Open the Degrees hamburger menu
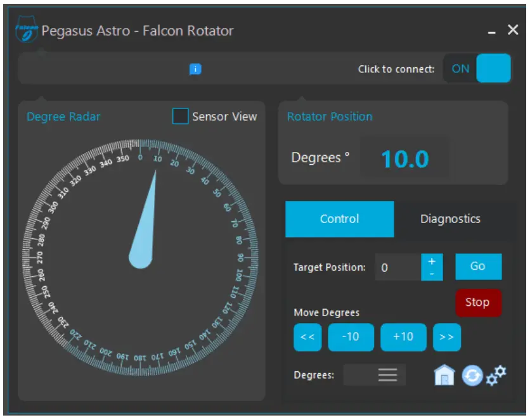Screen dimensions: 530x420 (387, 374)
